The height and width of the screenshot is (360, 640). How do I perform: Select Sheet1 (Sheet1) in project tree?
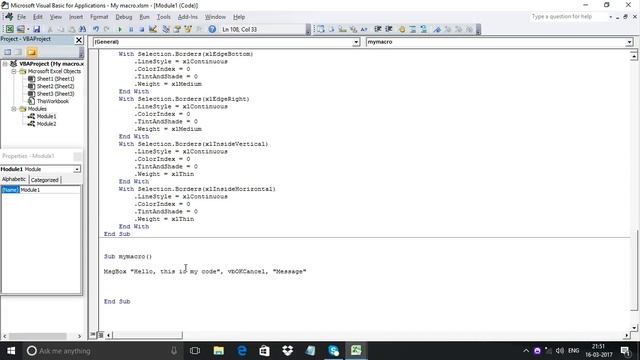point(56,79)
